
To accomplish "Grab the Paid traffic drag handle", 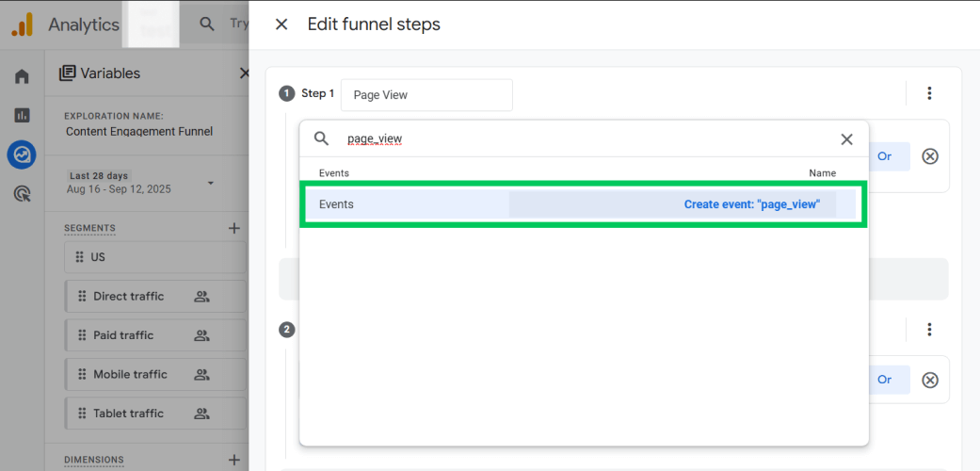I will point(82,335).
